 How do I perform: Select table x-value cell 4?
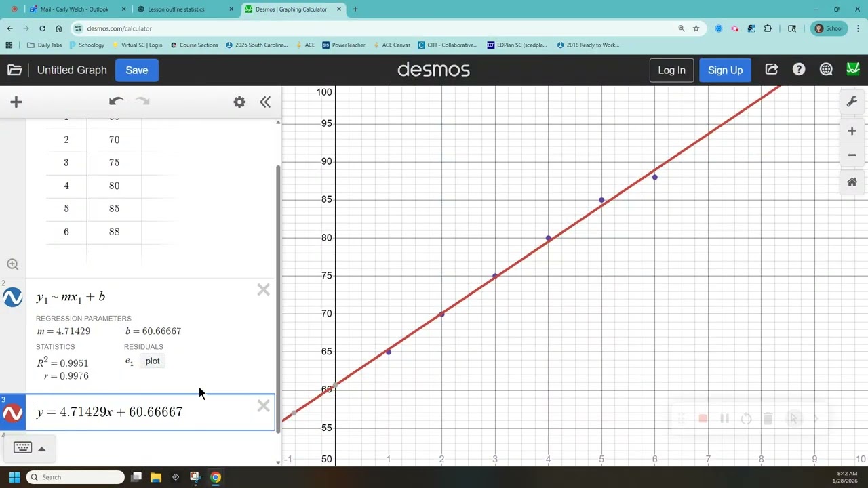(66, 186)
